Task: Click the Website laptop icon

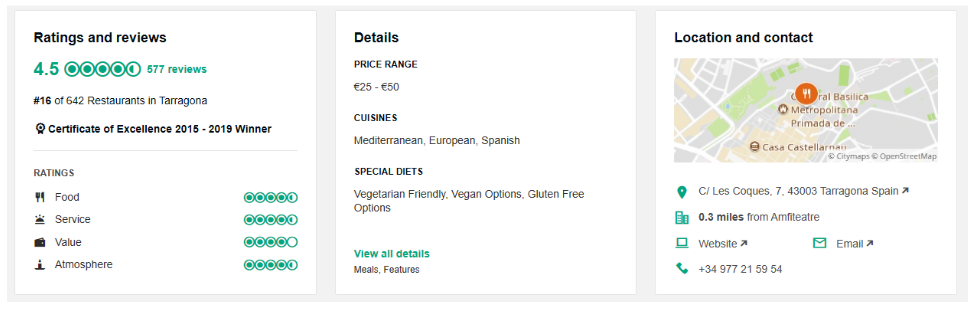Action: [682, 243]
